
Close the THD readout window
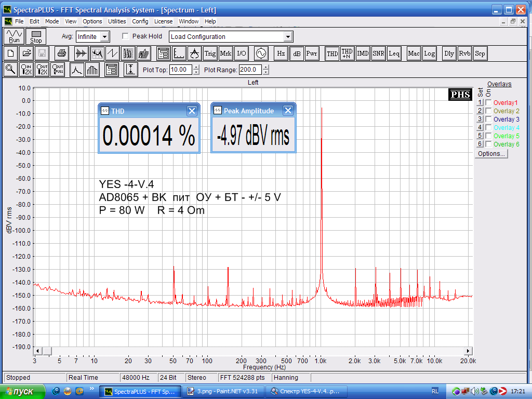192,111
